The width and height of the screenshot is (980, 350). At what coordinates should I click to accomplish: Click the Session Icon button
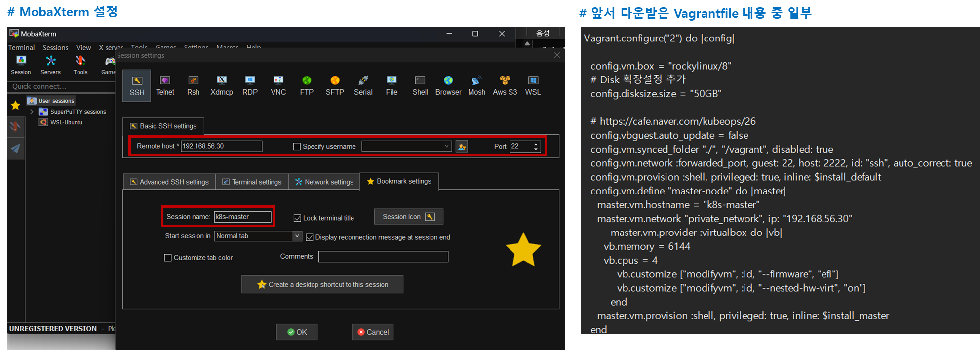coord(409,217)
